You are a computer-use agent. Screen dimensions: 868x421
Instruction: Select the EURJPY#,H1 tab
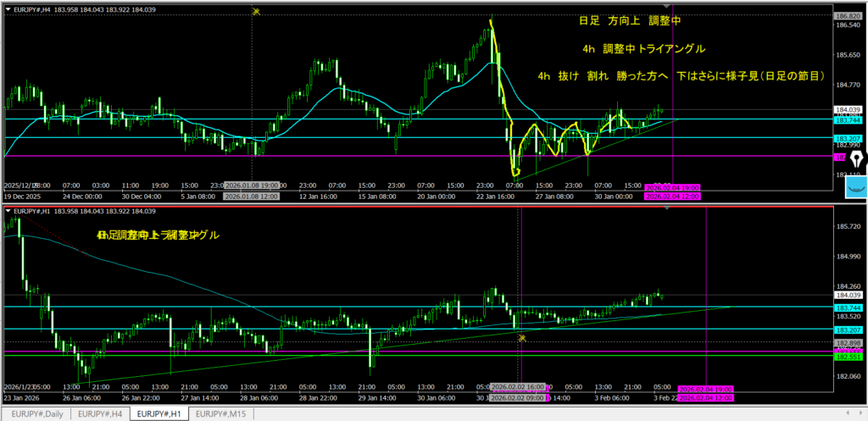[159, 413]
